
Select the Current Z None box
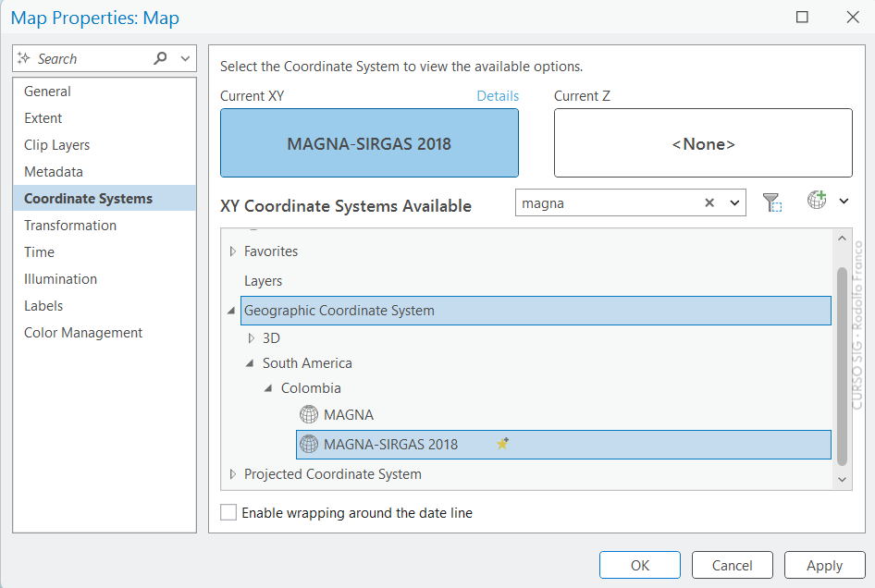pos(703,143)
